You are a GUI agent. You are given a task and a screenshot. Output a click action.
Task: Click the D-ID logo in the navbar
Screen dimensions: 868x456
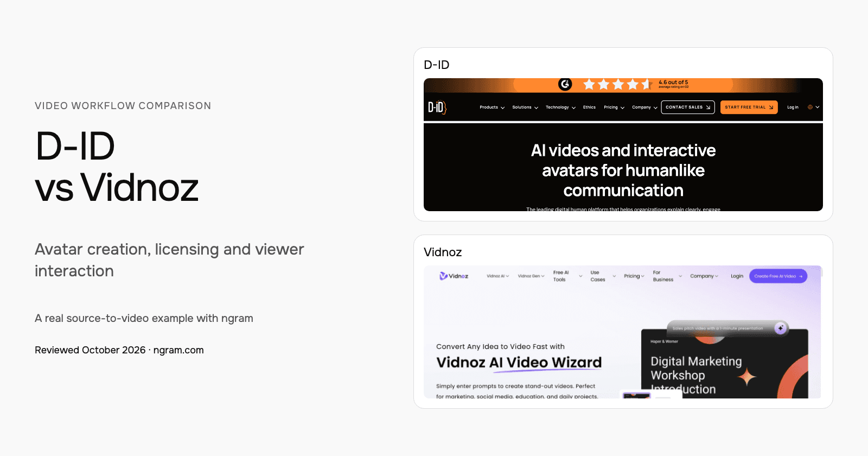(437, 107)
